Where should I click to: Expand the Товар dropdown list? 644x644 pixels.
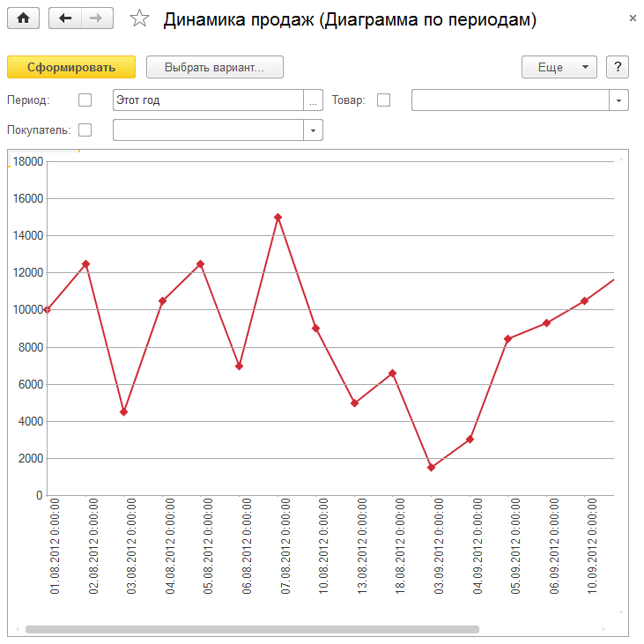pos(618,100)
